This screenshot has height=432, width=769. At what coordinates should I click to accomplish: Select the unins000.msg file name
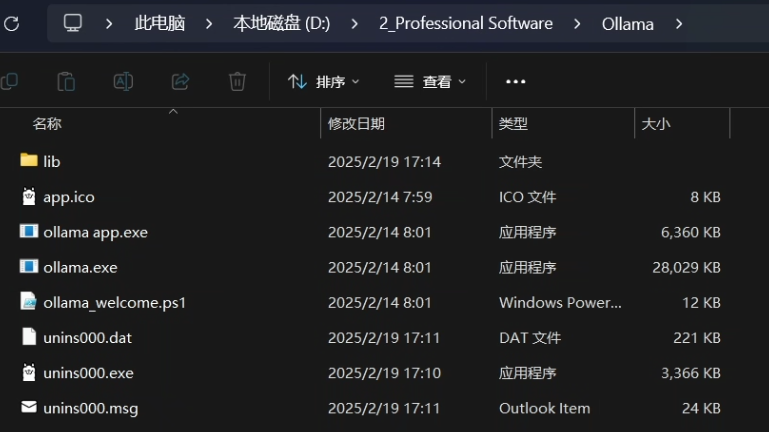(x=90, y=408)
